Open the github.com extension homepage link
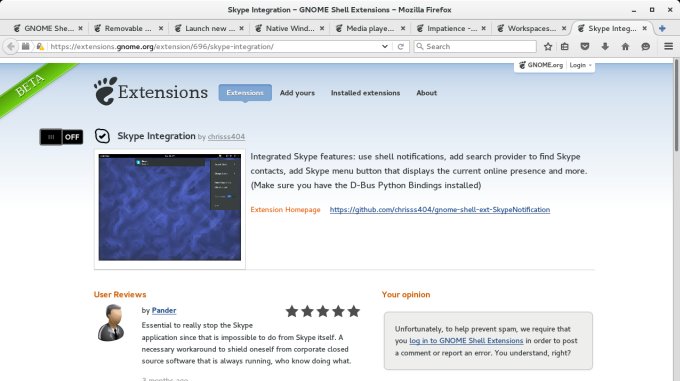This screenshot has height=381, width=680. point(440,209)
